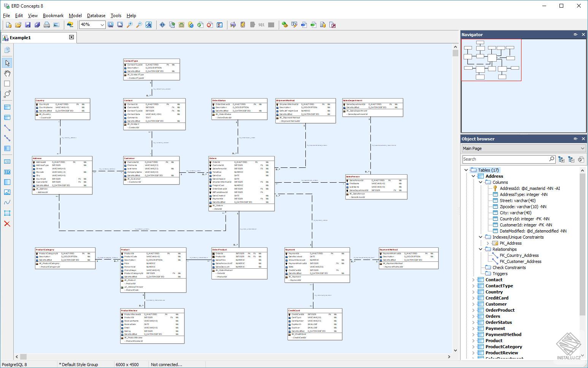Click the zoom in magnifier icon

coord(130,25)
